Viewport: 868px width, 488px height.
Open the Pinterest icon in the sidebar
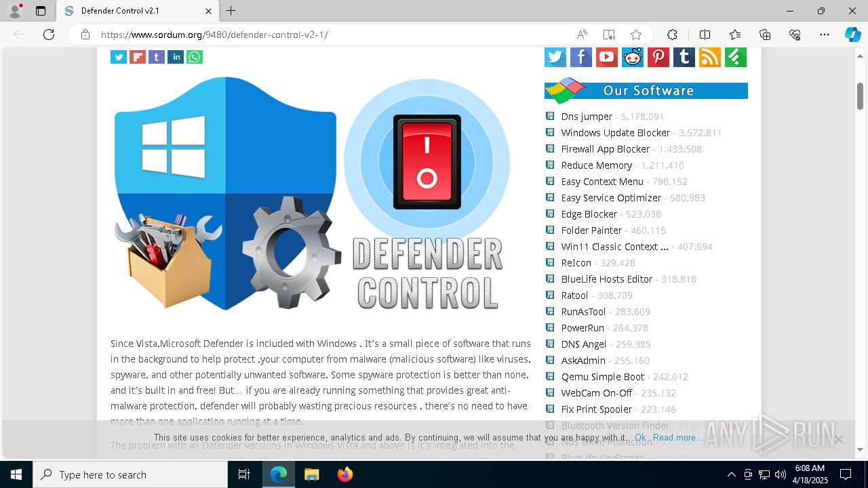pos(658,57)
